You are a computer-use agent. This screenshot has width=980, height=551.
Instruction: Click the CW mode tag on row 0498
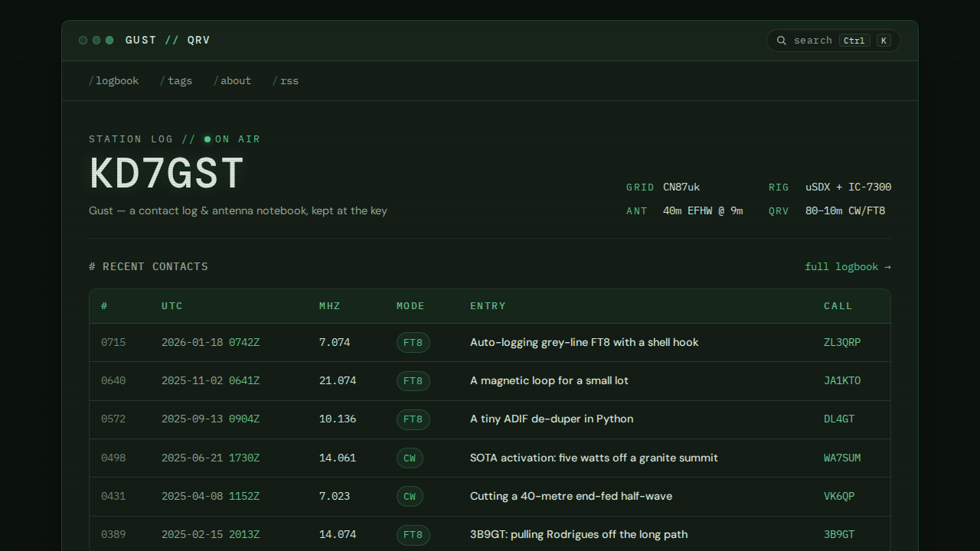point(410,458)
